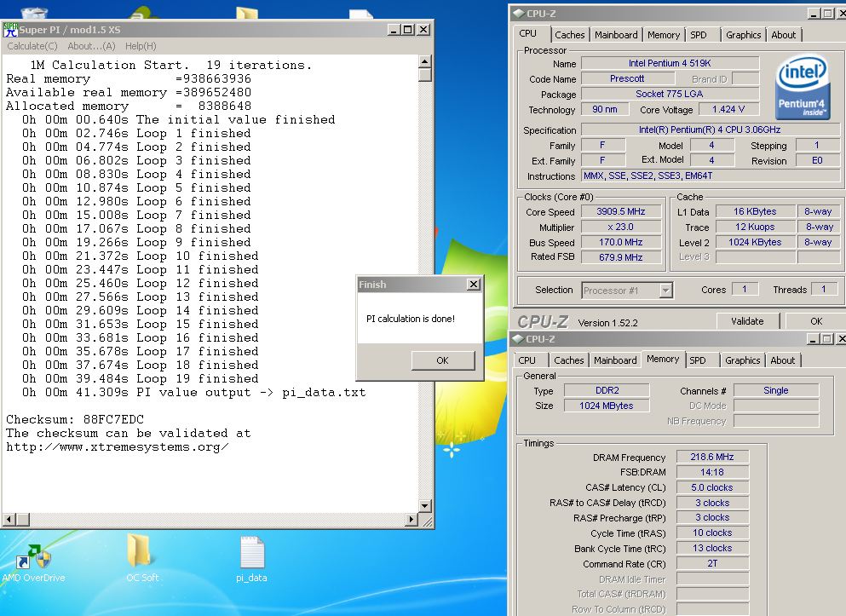Click the xtremesystems.org URL text
This screenshot has width=846, height=616.
(117, 447)
